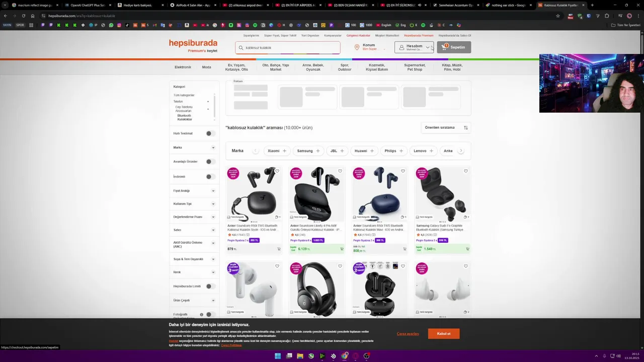Screen dimensions: 644x362
Task: Add the Huawei brand filter chip
Action: coord(364,151)
